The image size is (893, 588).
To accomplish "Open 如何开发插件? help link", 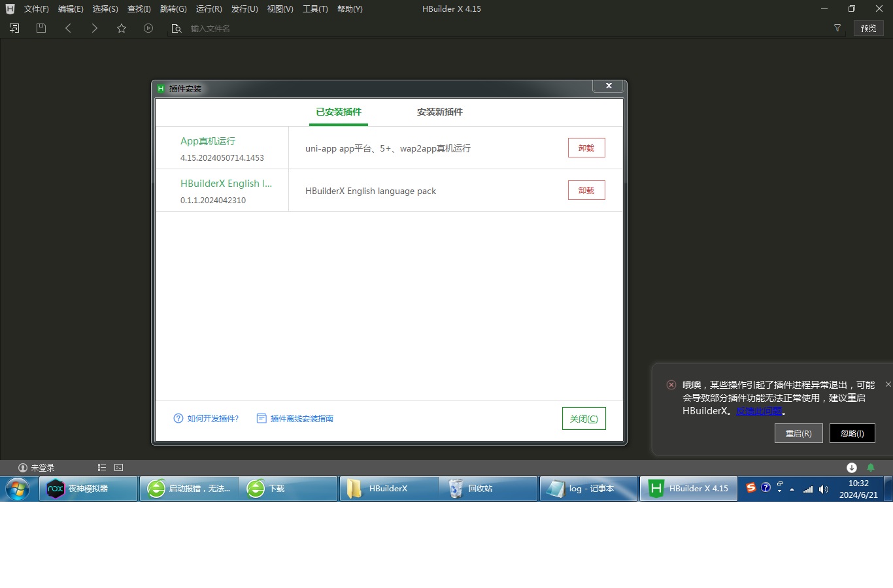I will [213, 419].
